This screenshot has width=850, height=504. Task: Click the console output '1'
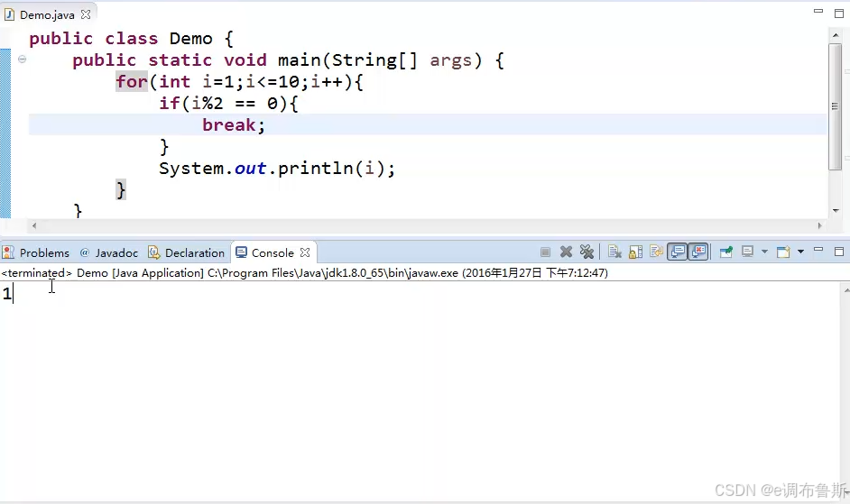coord(6,294)
